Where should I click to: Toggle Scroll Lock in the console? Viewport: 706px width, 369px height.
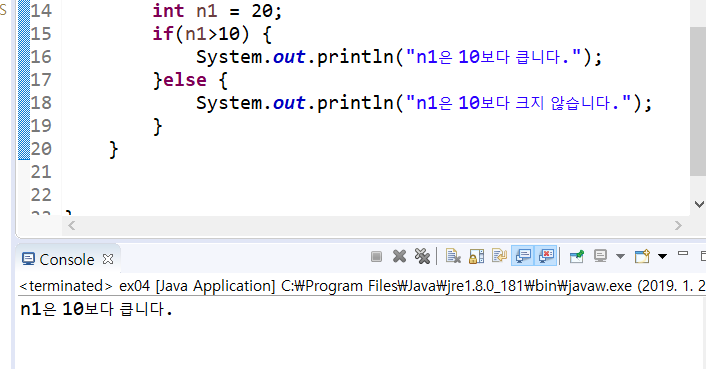476,256
